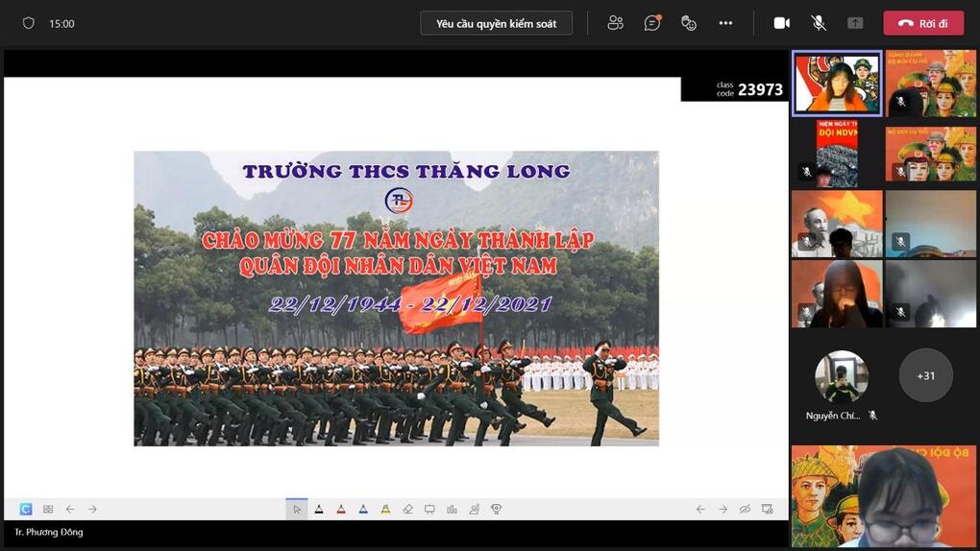Click the self-view video at bottom right
980x551 pixels.
click(883, 496)
